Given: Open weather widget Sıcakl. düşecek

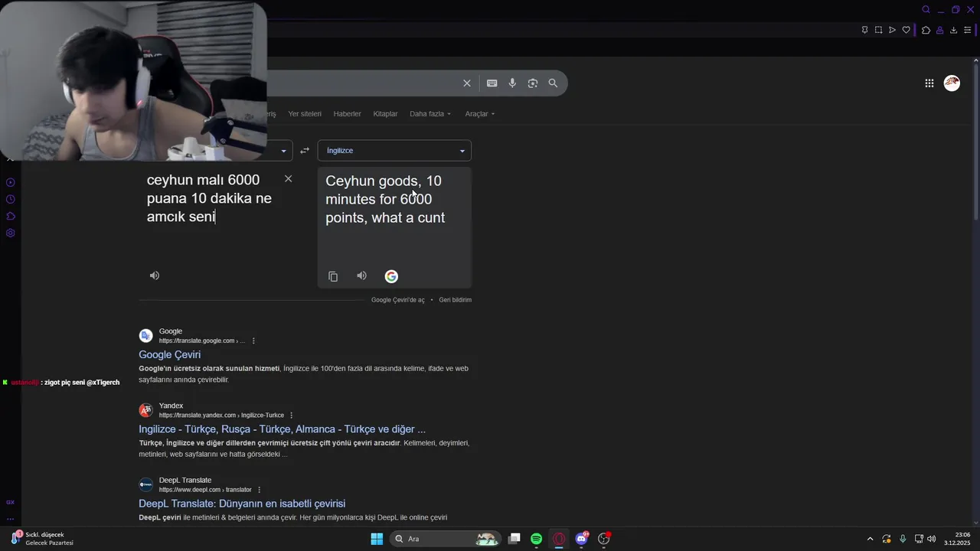Looking at the screenshot, I should click(42, 539).
